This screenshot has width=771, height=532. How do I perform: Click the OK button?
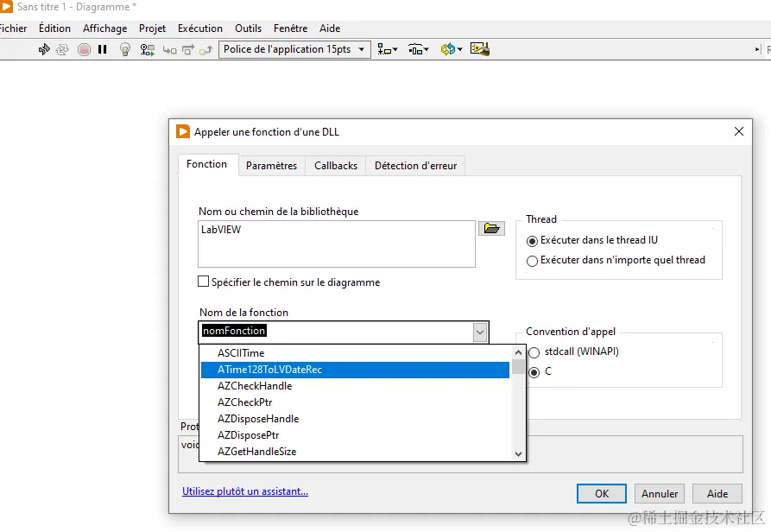point(602,494)
